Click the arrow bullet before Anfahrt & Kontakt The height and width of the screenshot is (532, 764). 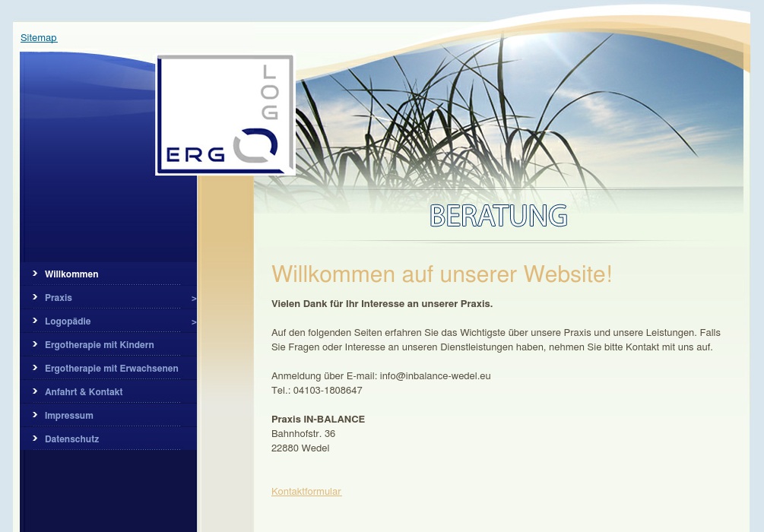tap(35, 391)
